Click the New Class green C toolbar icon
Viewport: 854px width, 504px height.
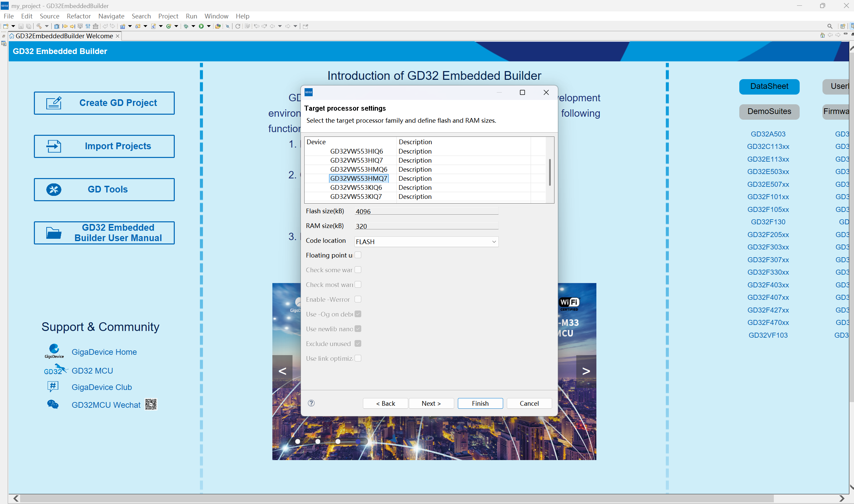(168, 26)
